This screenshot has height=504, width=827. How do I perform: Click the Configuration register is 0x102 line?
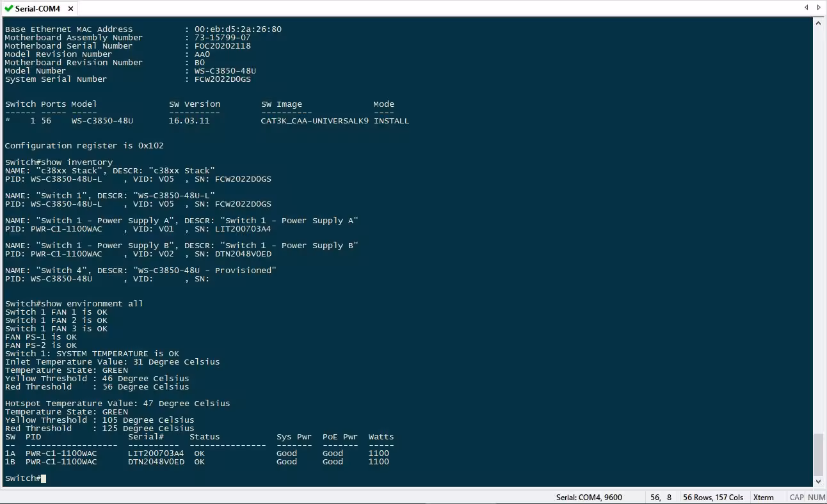point(84,146)
